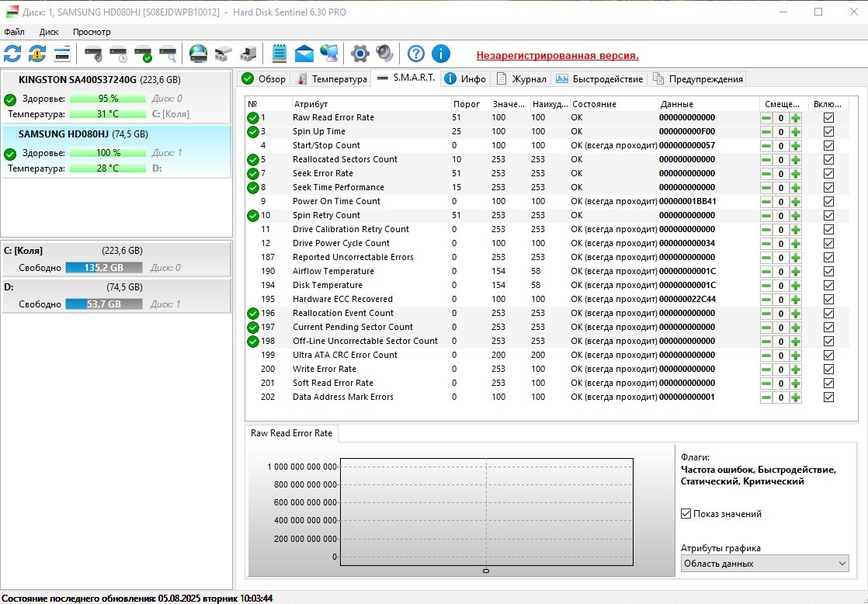Open settings via the gear icon
The height and width of the screenshot is (604, 868).
pos(359,54)
